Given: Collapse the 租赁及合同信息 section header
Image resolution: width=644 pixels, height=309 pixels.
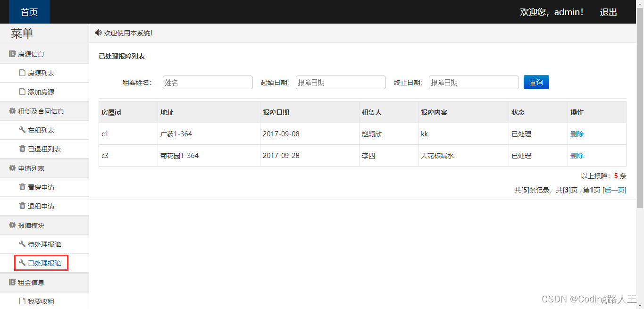Looking at the screenshot, I should coord(44,111).
